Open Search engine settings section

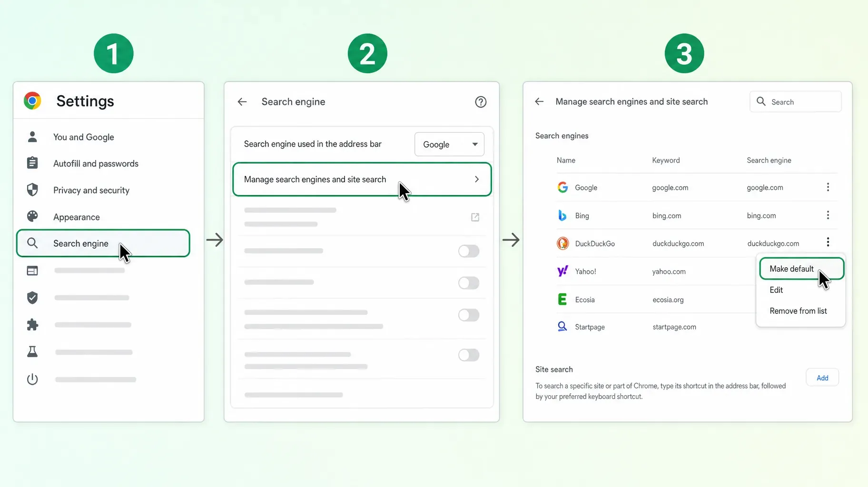tap(103, 243)
